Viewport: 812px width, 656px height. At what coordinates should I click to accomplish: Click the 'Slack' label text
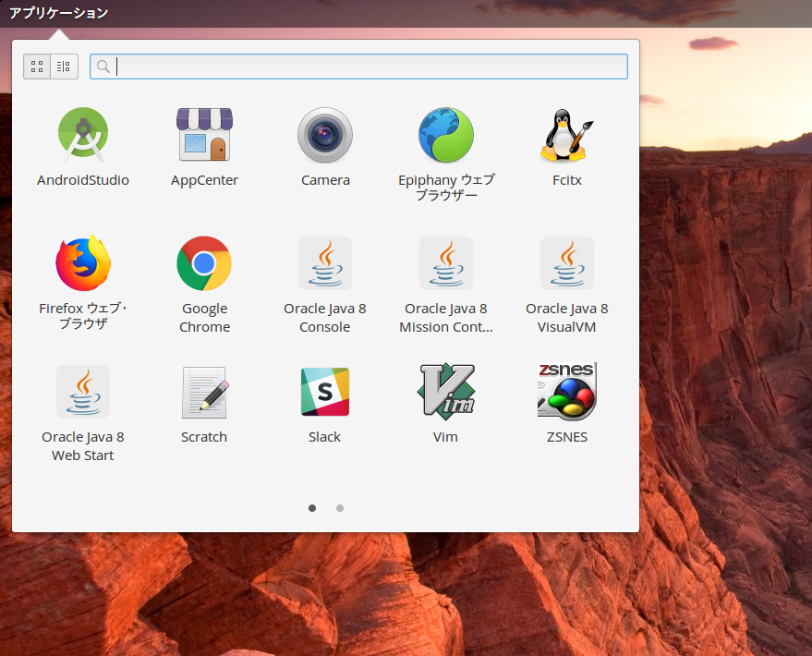click(324, 437)
